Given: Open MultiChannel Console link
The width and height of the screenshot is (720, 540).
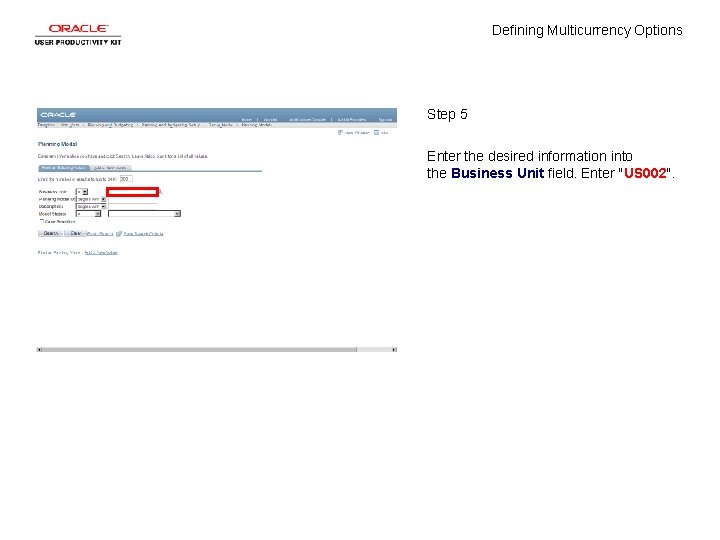Looking at the screenshot, I should [x=308, y=119].
